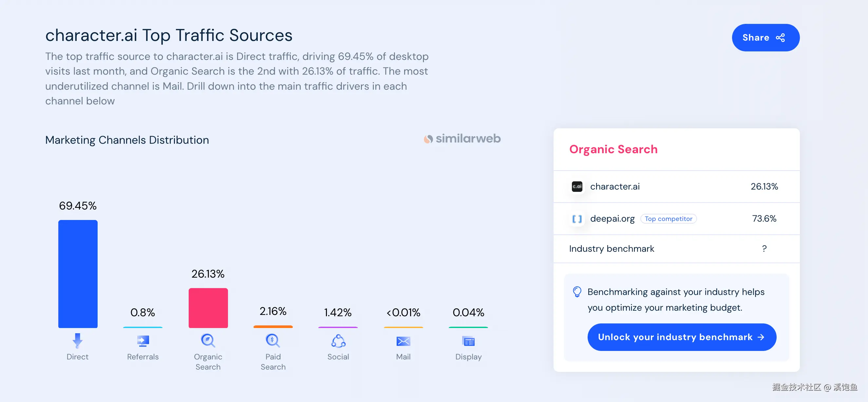The height and width of the screenshot is (402, 868).
Task: Click Unlock your industry benchmark button
Action: tap(681, 337)
